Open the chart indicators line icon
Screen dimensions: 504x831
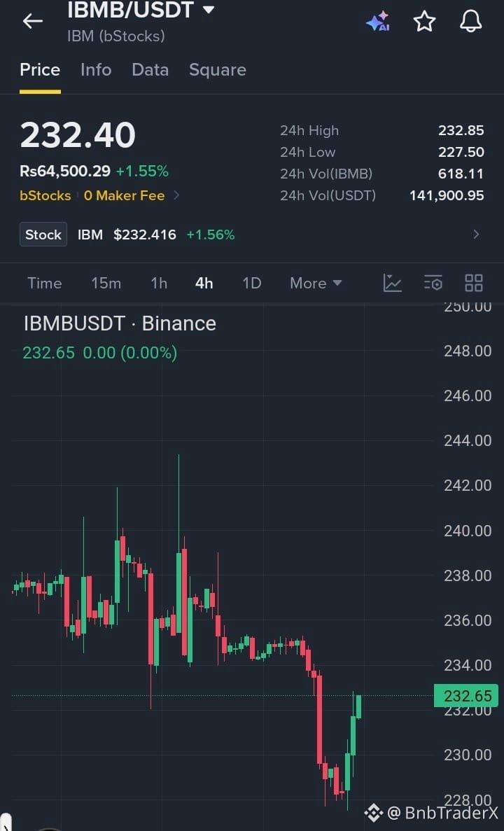[x=392, y=283]
